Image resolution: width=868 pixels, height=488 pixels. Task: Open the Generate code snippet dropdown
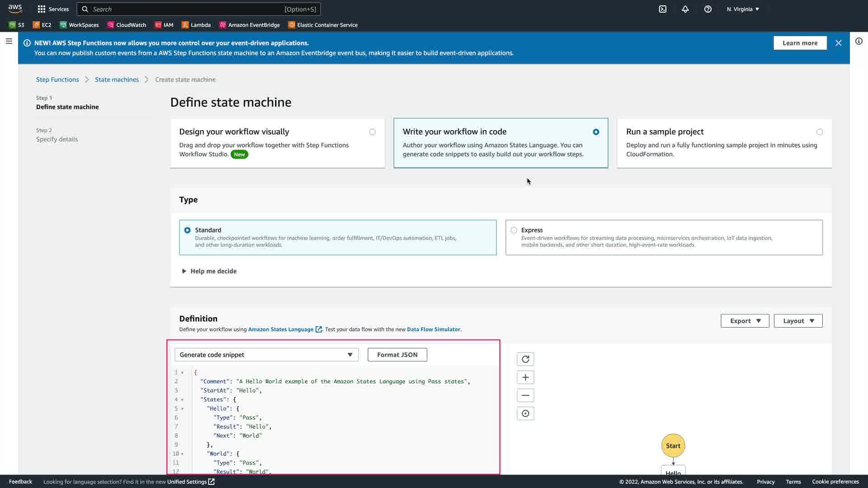tap(266, 355)
